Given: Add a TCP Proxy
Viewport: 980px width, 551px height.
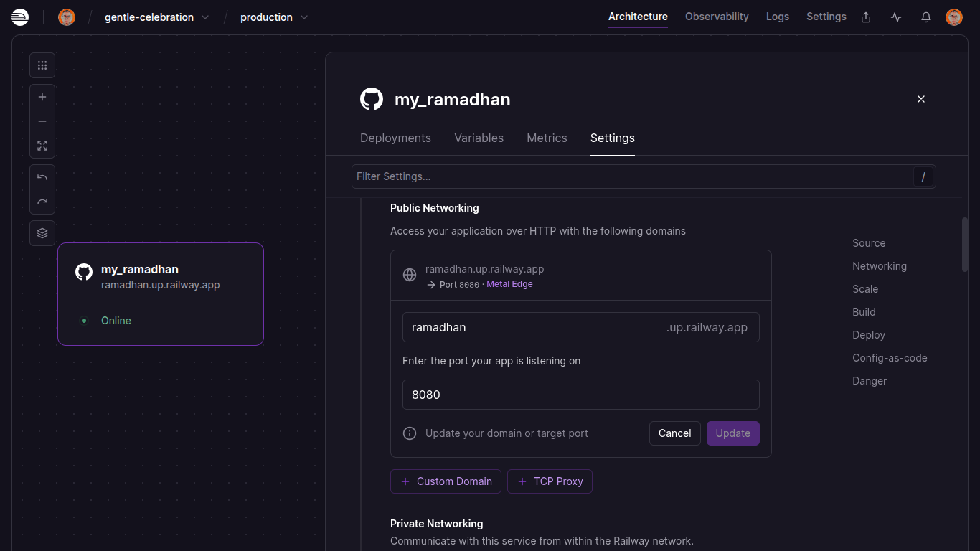Looking at the screenshot, I should coord(550,481).
